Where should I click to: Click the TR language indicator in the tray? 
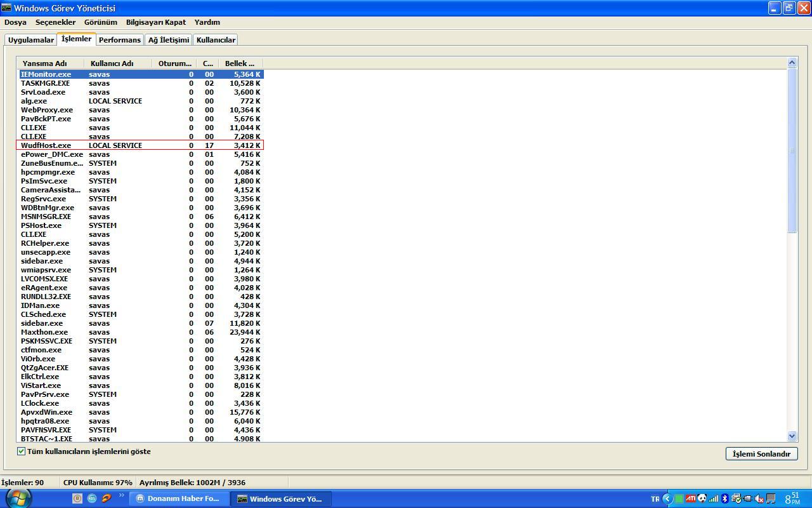click(655, 499)
